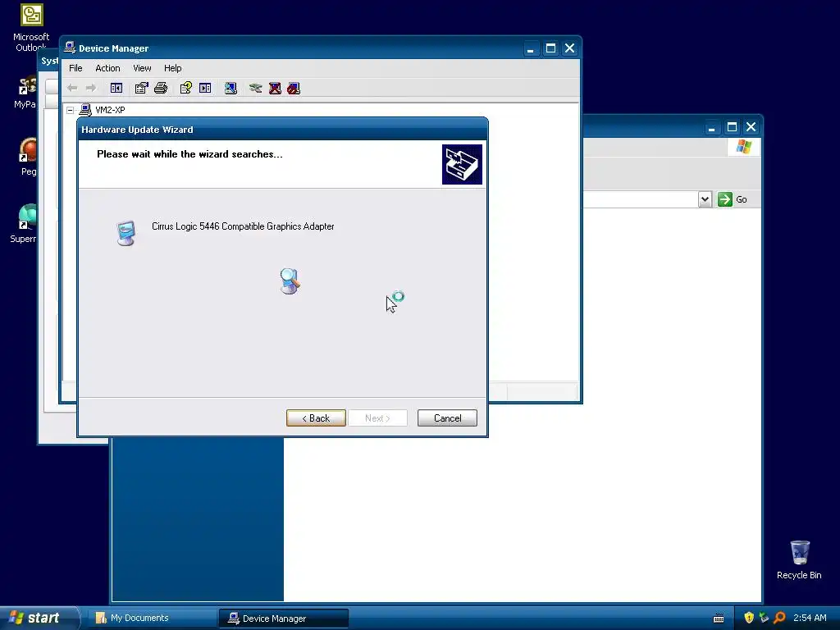Click the Device Manager taskbar button
Screen dimensions: 840x630
283,619
